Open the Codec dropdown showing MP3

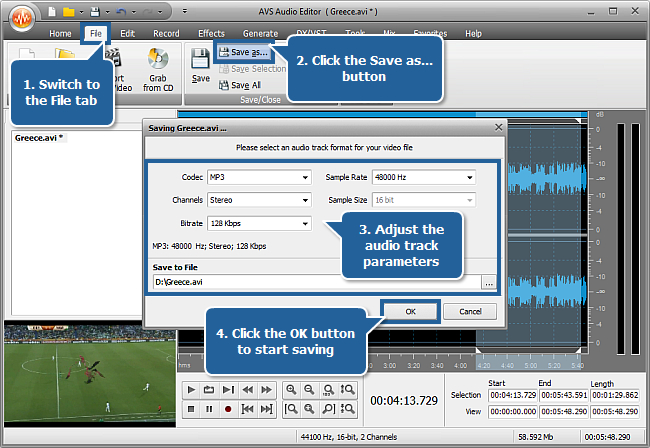pyautogui.click(x=259, y=177)
